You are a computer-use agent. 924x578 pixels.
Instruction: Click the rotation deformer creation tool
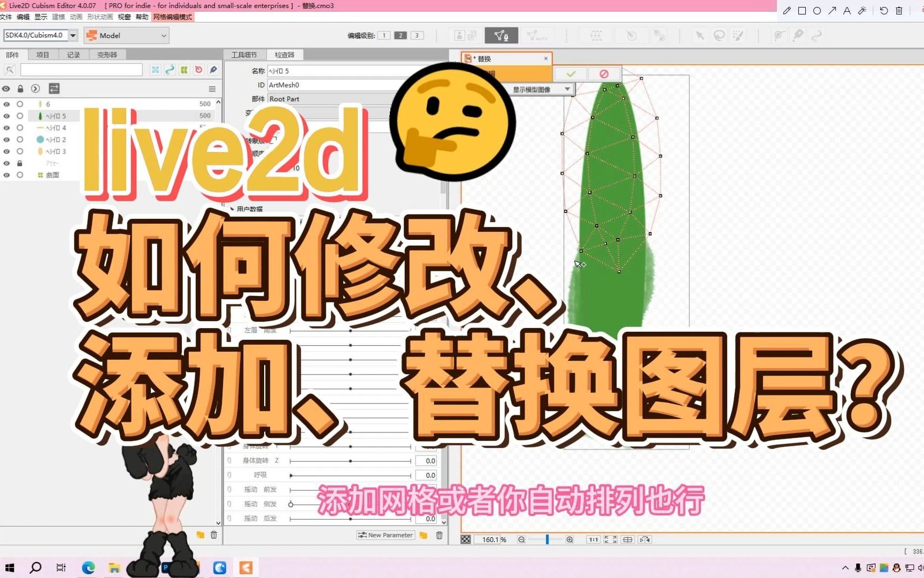pos(631,35)
